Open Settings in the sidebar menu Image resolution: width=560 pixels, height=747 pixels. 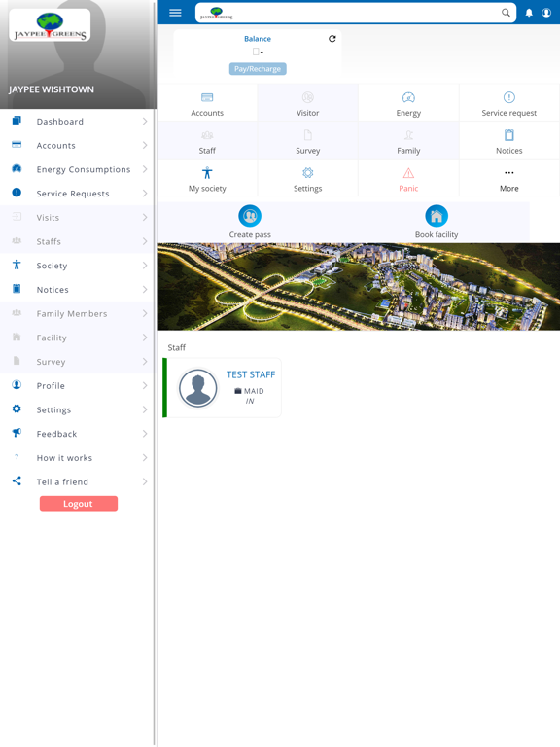tap(77, 409)
